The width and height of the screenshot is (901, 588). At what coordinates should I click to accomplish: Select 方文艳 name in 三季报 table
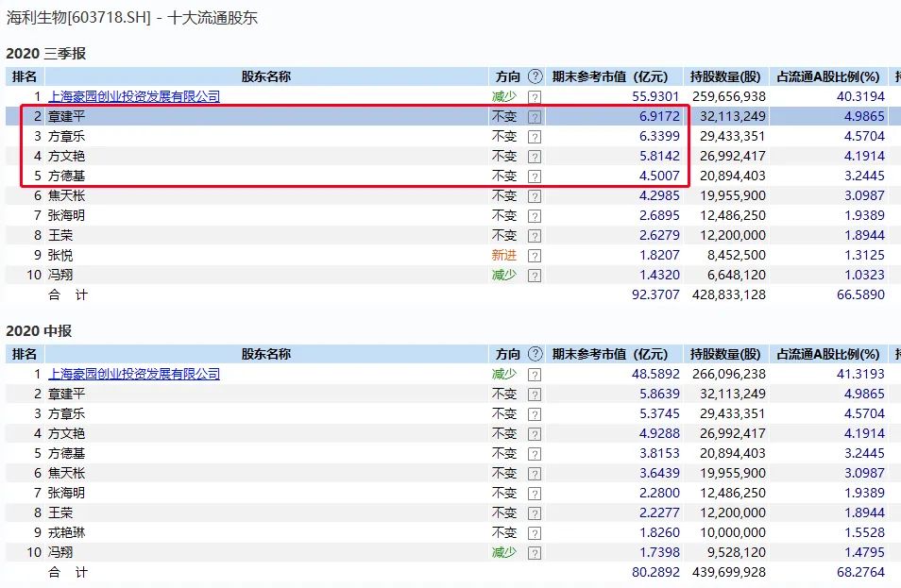(x=67, y=156)
